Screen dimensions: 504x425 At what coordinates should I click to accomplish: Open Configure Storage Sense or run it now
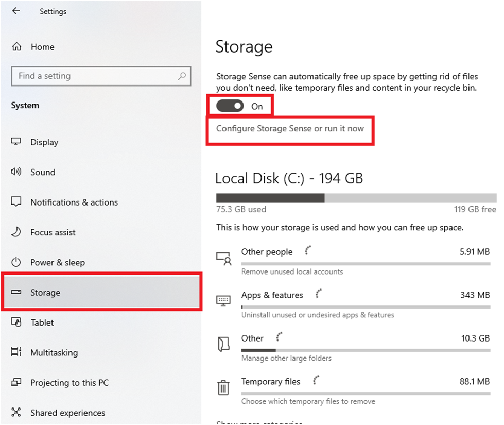coord(290,128)
